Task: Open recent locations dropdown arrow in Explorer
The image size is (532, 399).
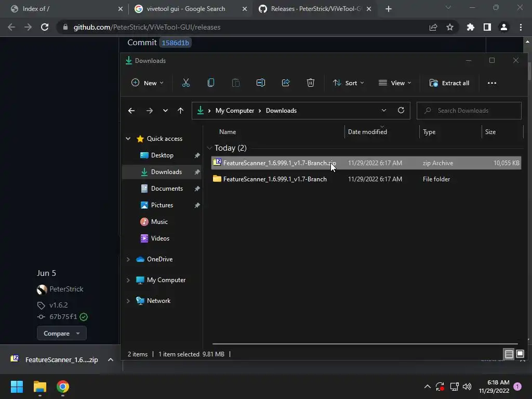Action: coord(165,111)
